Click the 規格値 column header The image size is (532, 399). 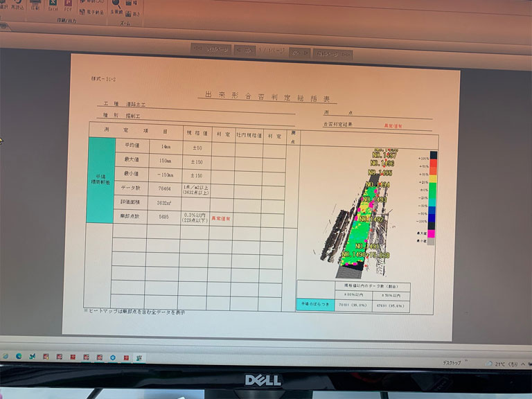coord(197,133)
